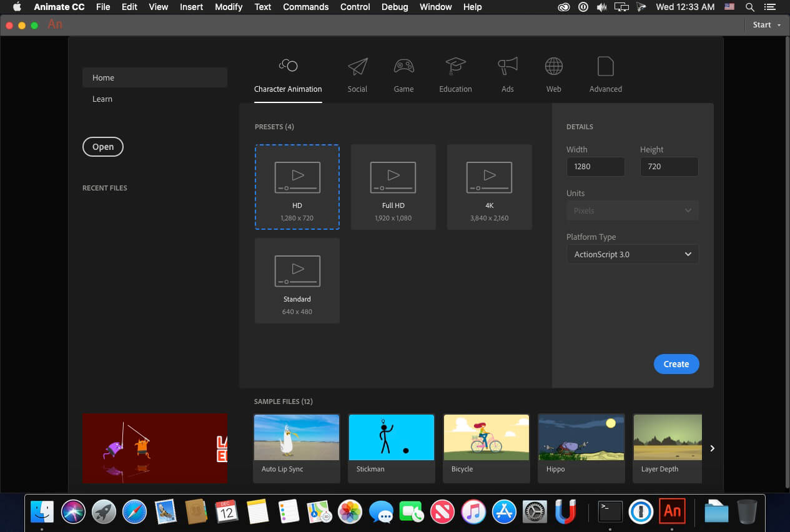790x532 pixels.
Task: Open the Creative Cloud menu bar icon
Action: tap(564, 7)
